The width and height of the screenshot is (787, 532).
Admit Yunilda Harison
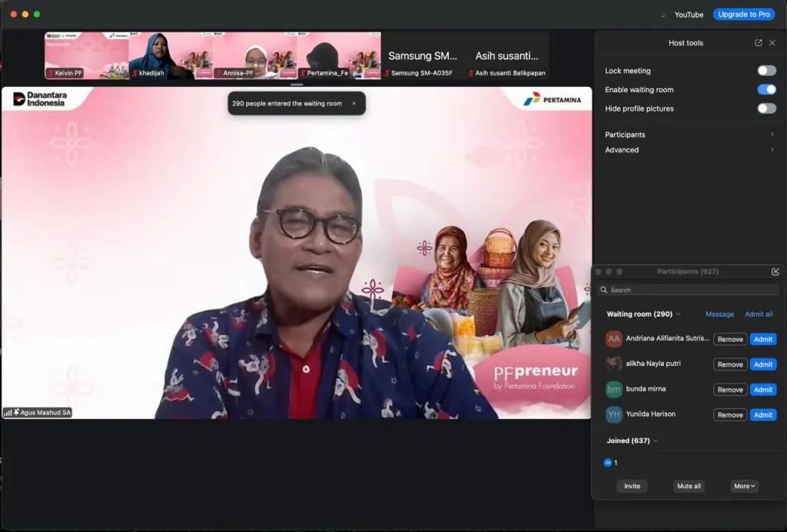pyautogui.click(x=763, y=414)
